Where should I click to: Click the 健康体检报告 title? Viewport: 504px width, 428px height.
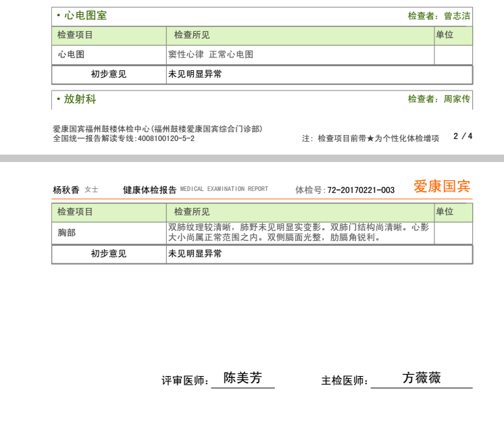click(x=150, y=190)
